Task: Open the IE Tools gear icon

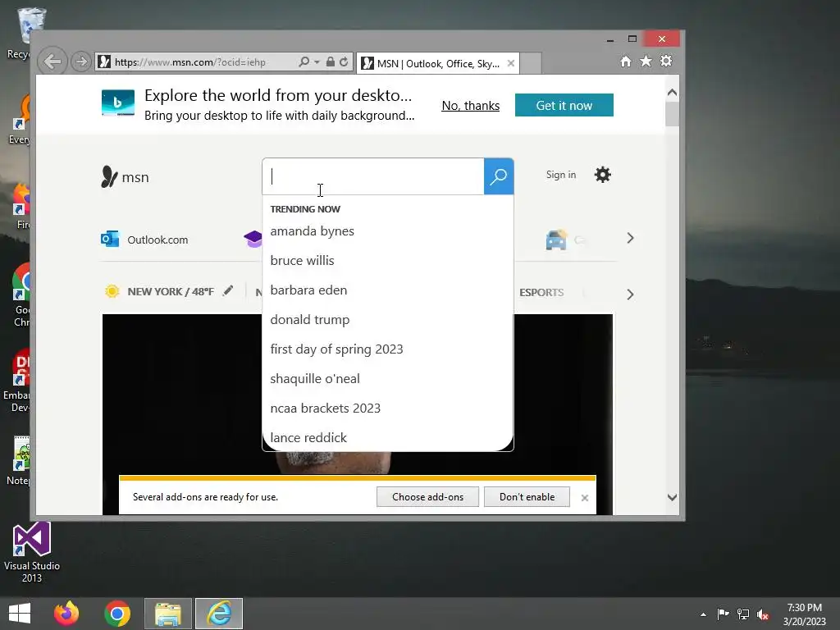Action: click(666, 61)
